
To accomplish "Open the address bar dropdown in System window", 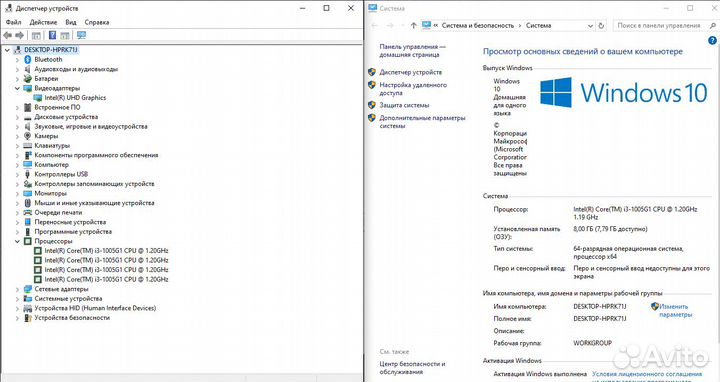I will tap(591, 26).
